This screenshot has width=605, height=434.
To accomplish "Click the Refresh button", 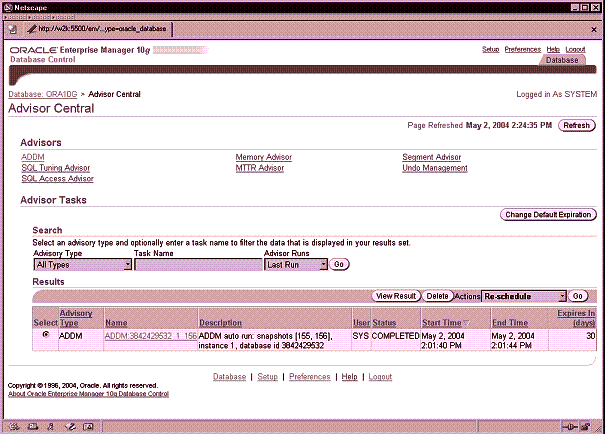I will point(576,125).
